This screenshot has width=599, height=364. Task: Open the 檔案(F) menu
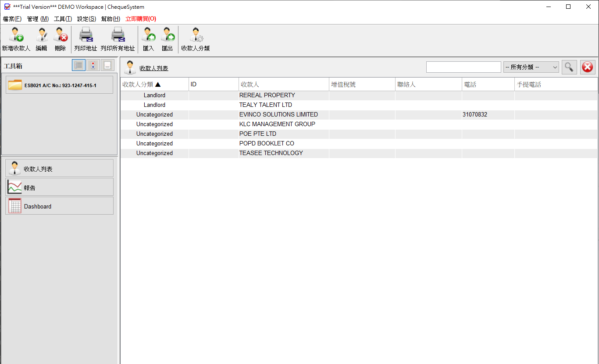click(12, 19)
